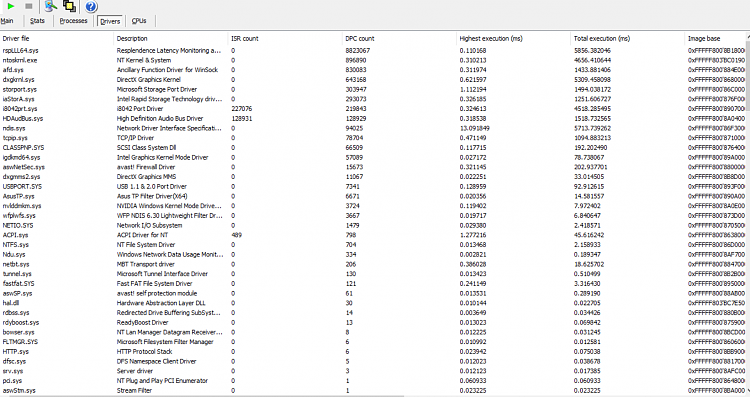Stop monitoring with the square stop icon
The height and width of the screenshot is (397, 750).
[x=29, y=6]
